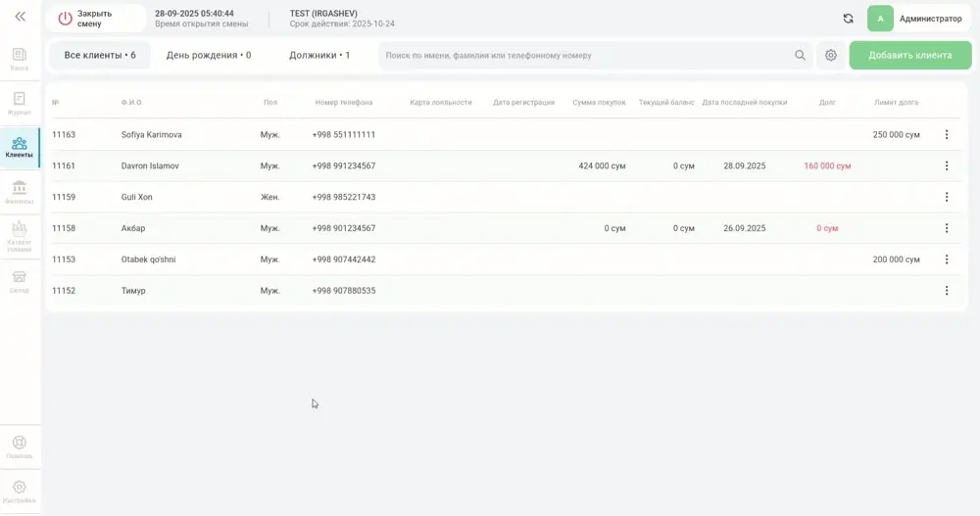Open the Каталог товаров sidebar section
The image size is (980, 516).
click(x=20, y=236)
